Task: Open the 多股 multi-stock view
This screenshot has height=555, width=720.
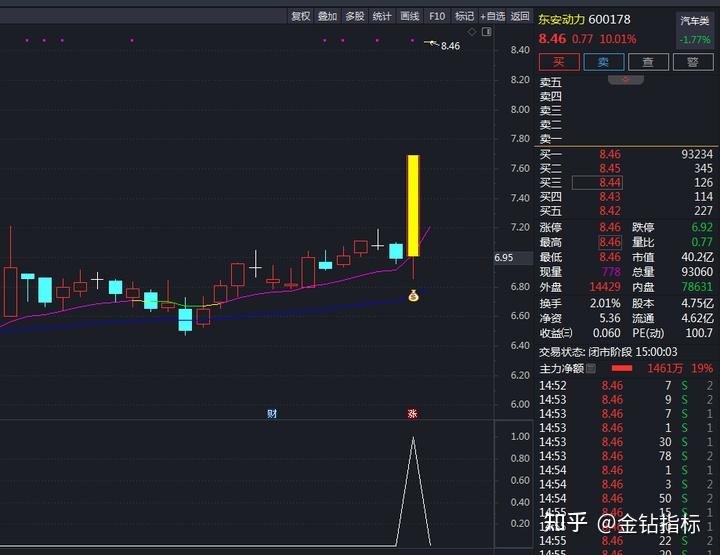Action: click(354, 17)
